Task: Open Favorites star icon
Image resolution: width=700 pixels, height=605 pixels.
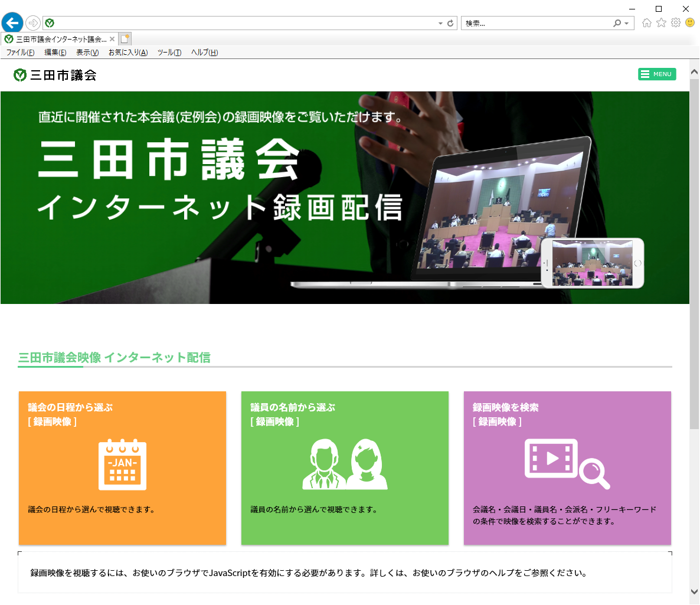Action: 661,23
